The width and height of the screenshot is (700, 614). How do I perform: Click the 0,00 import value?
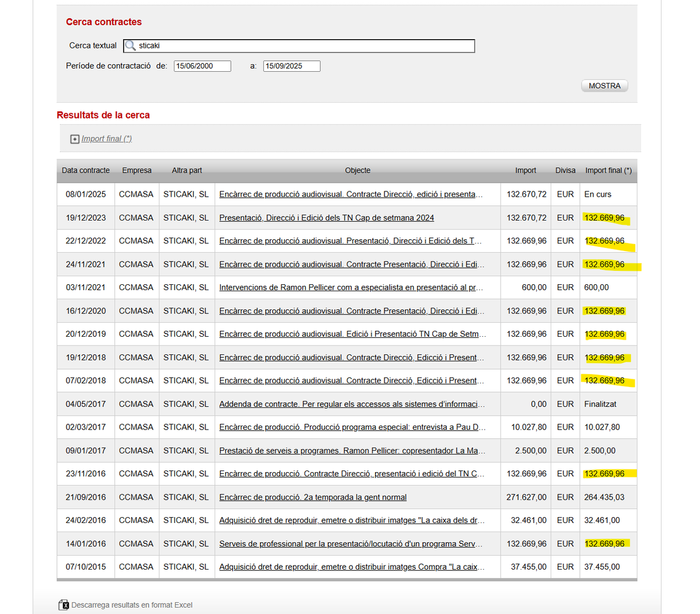click(x=539, y=404)
